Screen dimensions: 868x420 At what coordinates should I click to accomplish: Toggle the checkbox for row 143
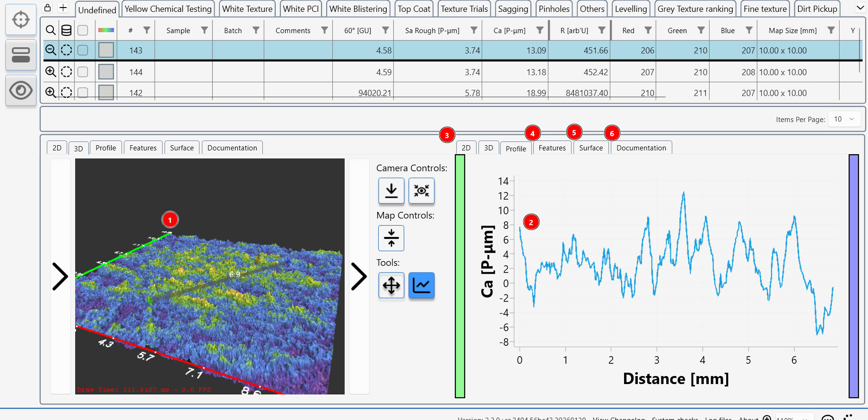point(83,50)
